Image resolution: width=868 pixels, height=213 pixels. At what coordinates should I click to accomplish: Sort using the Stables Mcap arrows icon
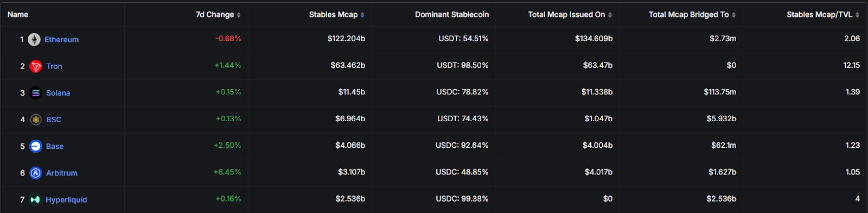click(x=362, y=15)
